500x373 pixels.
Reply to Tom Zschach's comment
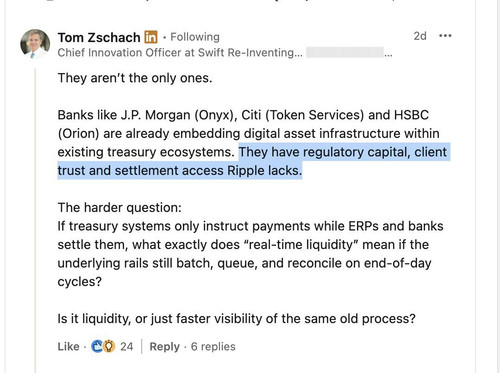(164, 347)
